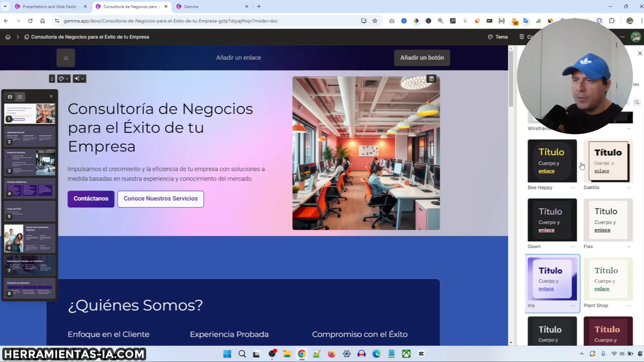Open Daktilo theme ellipsis options

(x=629, y=187)
